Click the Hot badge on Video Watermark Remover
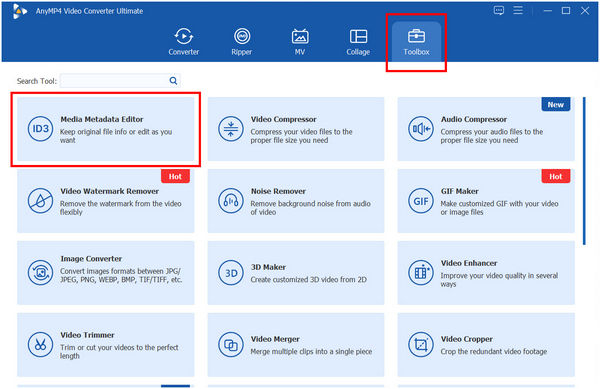This screenshot has width=600, height=389. tap(175, 176)
